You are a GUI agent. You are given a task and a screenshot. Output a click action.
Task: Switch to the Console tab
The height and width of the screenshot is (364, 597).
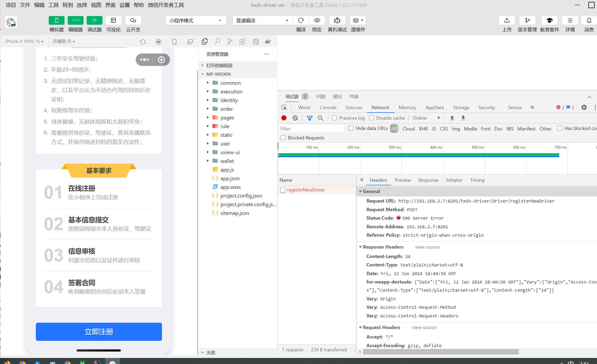pos(328,107)
